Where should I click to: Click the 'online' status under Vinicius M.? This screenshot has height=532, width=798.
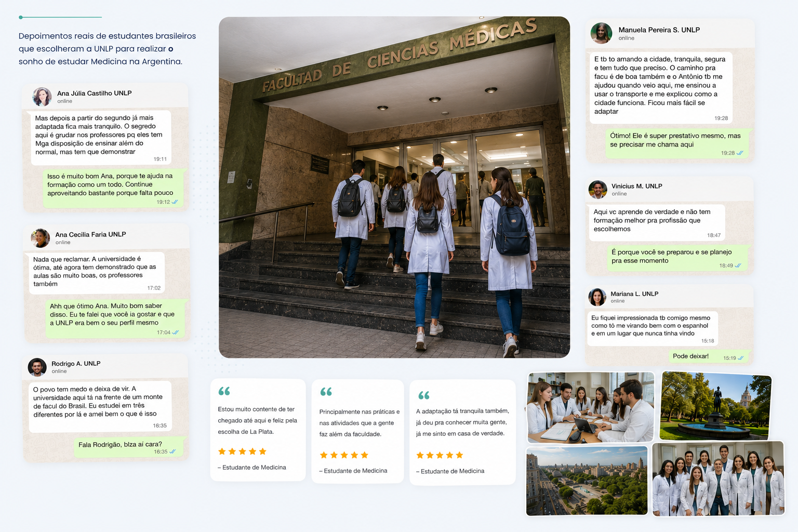click(x=619, y=194)
